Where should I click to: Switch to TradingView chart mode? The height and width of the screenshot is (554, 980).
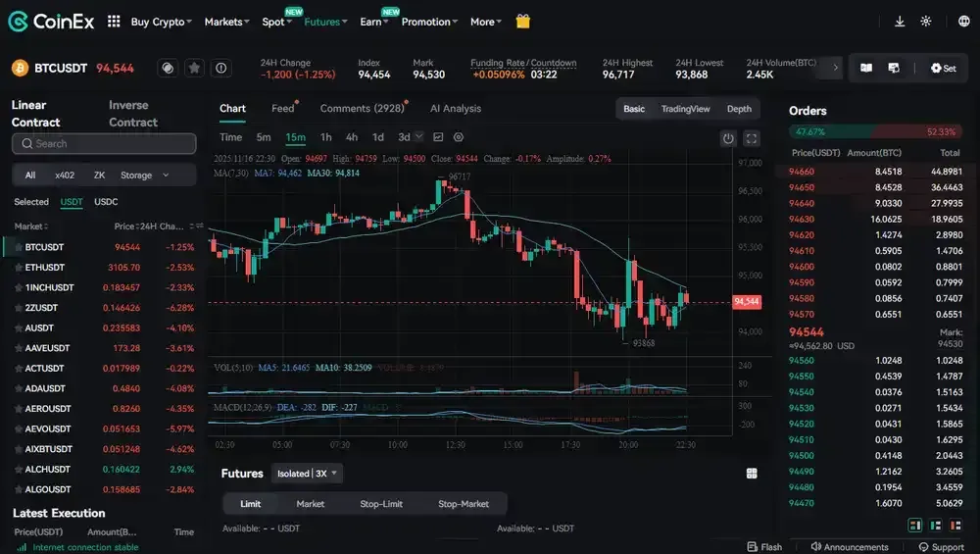[x=686, y=109]
